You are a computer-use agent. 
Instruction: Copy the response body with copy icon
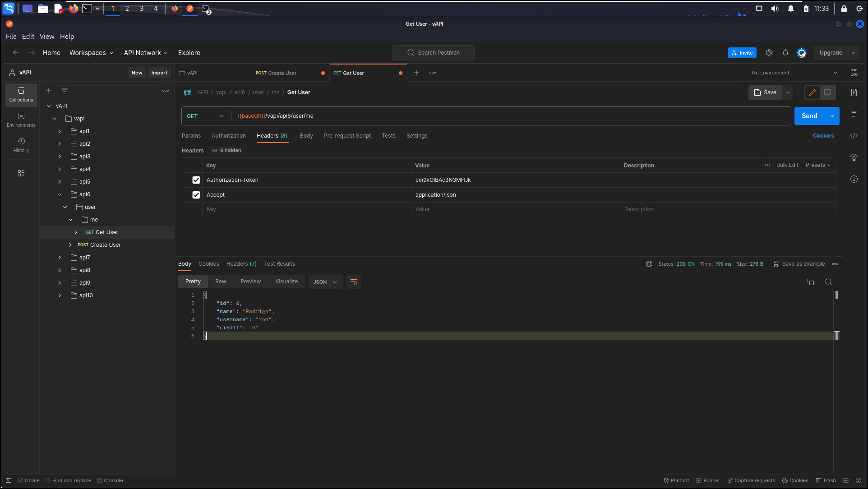coord(811,282)
